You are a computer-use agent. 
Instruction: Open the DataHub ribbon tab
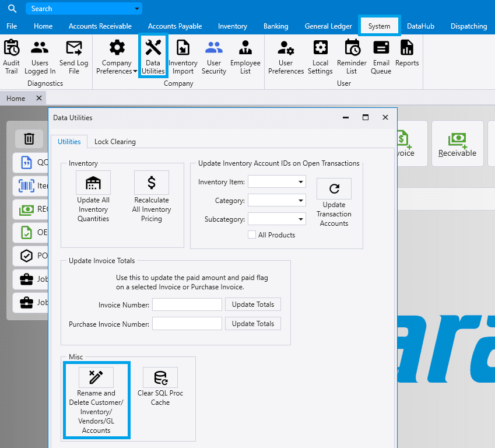pos(420,26)
